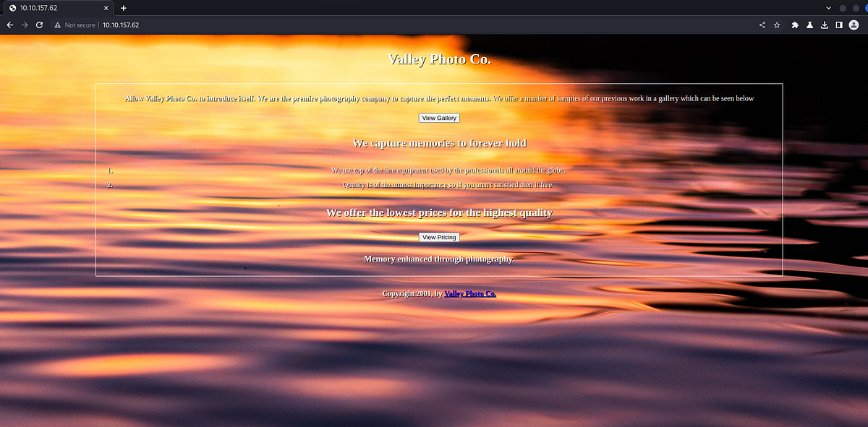Bookmark this page using the star icon
The width and height of the screenshot is (868, 427).
tap(777, 24)
